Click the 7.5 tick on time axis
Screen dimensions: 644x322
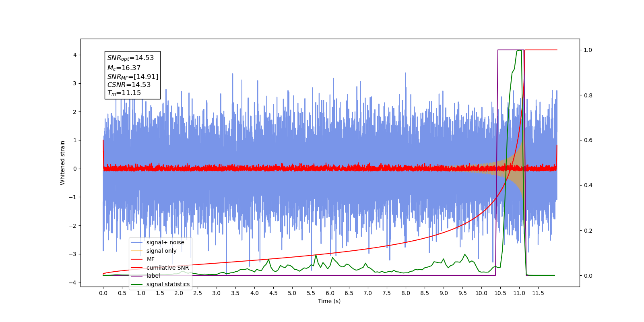click(387, 293)
